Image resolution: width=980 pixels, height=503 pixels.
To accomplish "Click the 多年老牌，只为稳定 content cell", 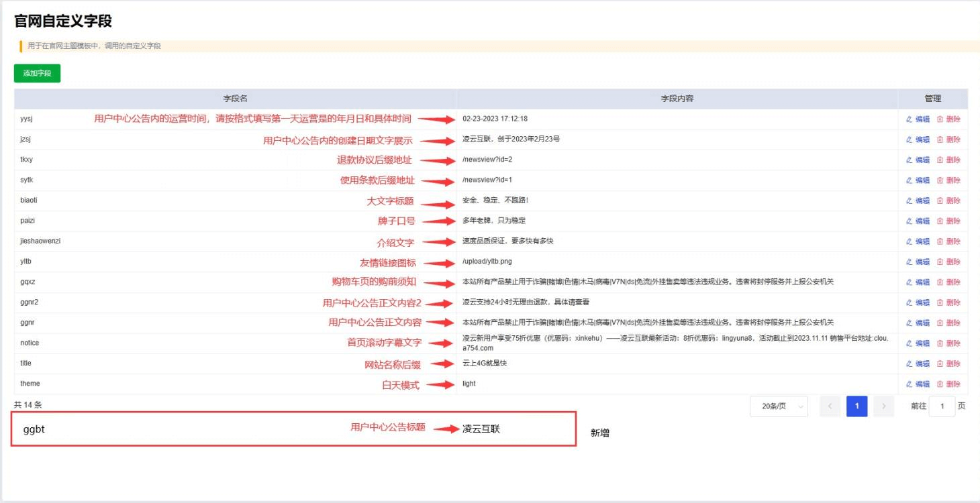I will pos(677,221).
